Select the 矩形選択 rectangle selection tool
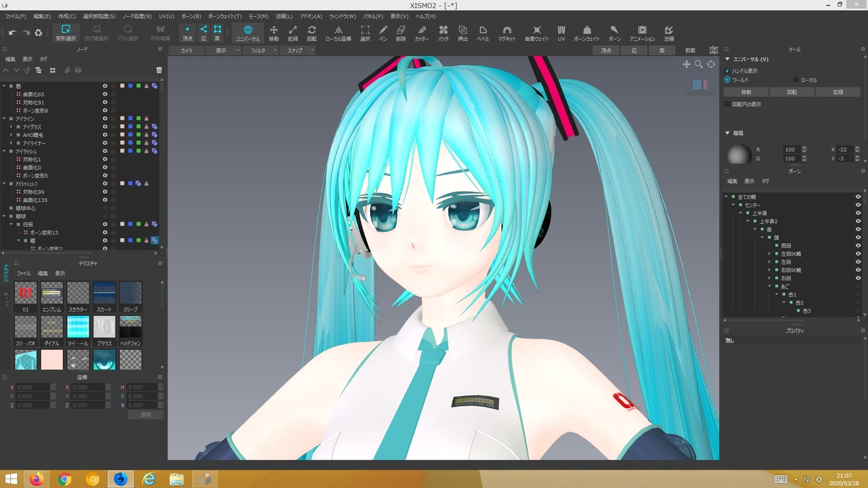 point(66,33)
